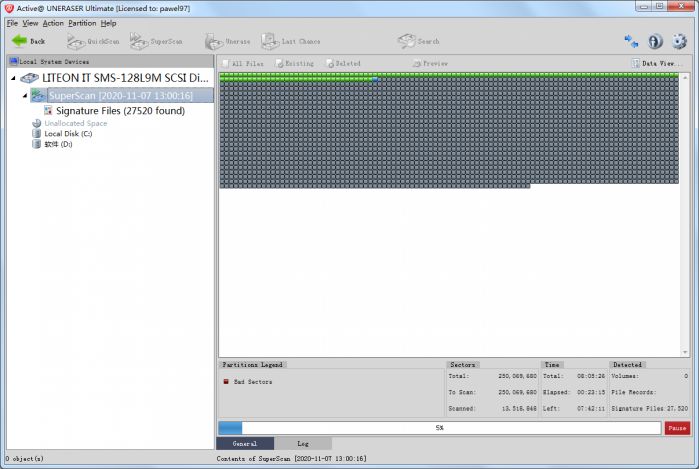Image resolution: width=699 pixels, height=469 pixels.
Task: Open the View menu
Action: pos(30,23)
